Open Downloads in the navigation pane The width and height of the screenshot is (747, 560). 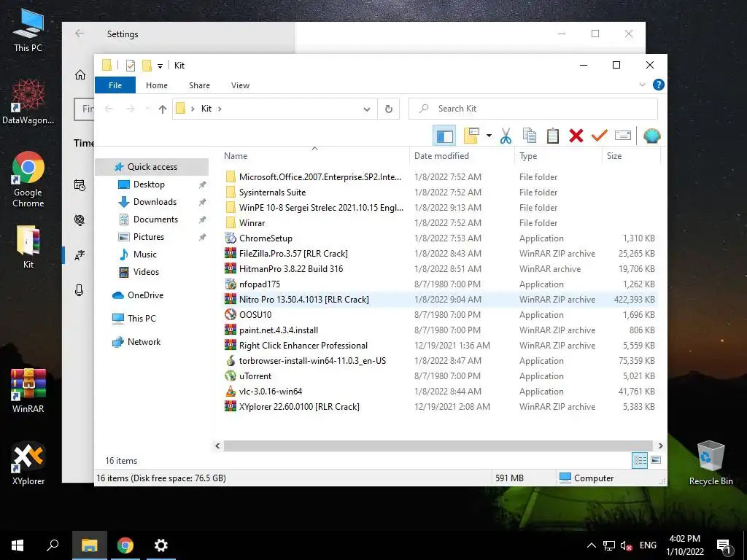[x=155, y=202]
